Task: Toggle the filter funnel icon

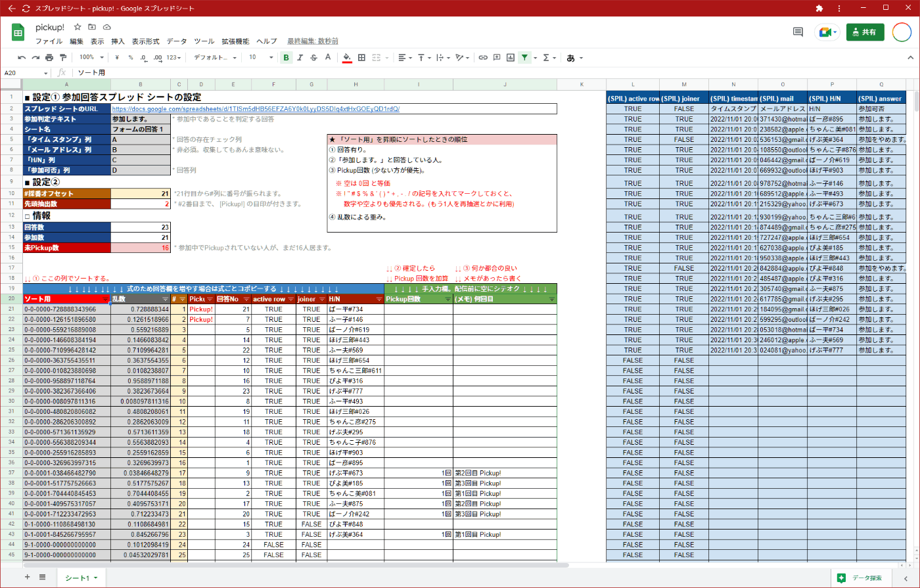Action: click(524, 58)
